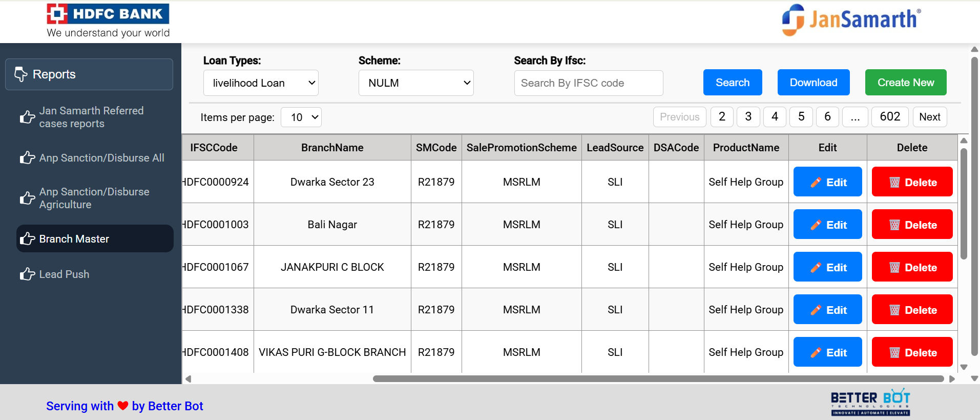Go to page 602 in pagination
The width and height of the screenshot is (980, 420).
click(889, 117)
